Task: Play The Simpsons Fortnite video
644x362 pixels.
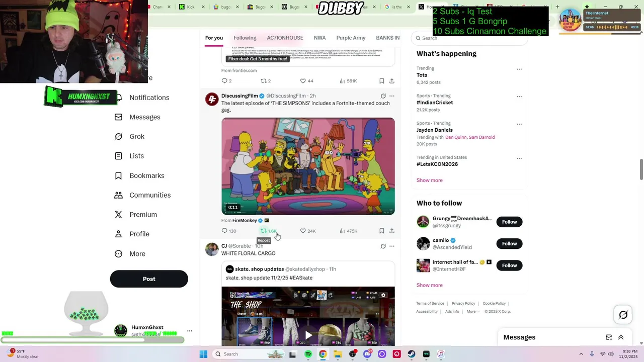Action: [308, 166]
